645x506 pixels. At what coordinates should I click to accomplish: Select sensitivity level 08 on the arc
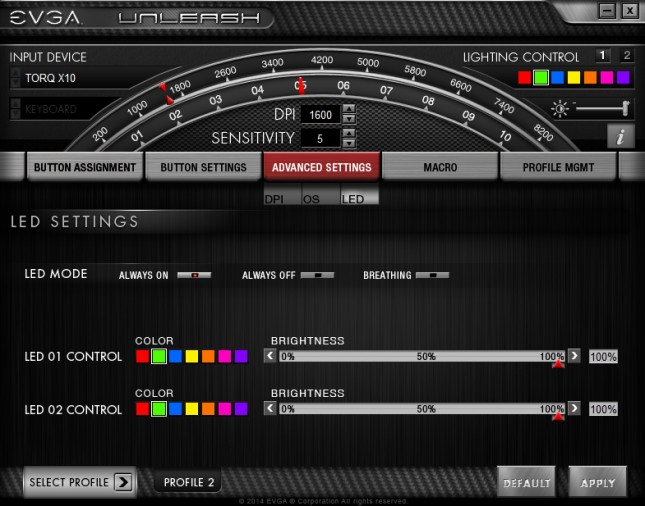428,100
